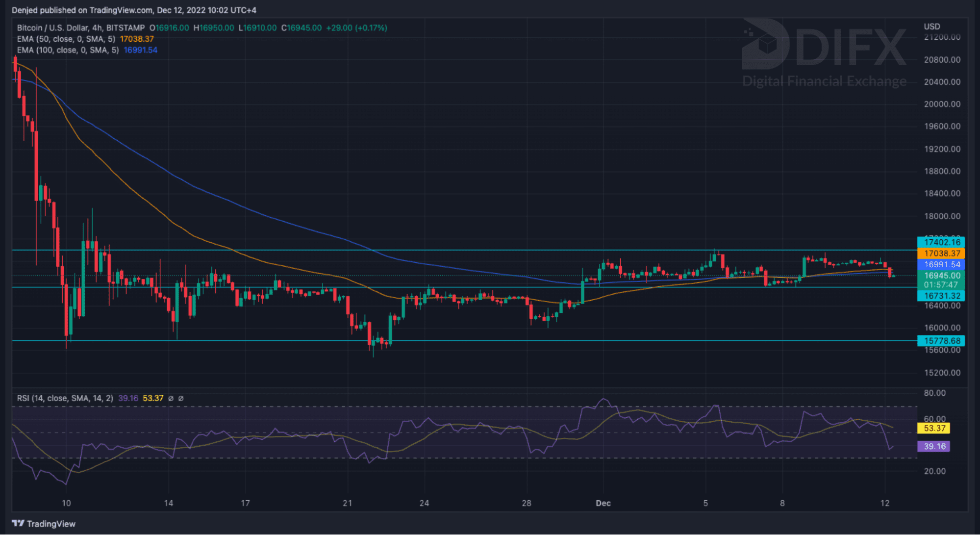Click the 15778.68 support level tag
Image resolution: width=980 pixels, height=535 pixels.
coord(941,341)
